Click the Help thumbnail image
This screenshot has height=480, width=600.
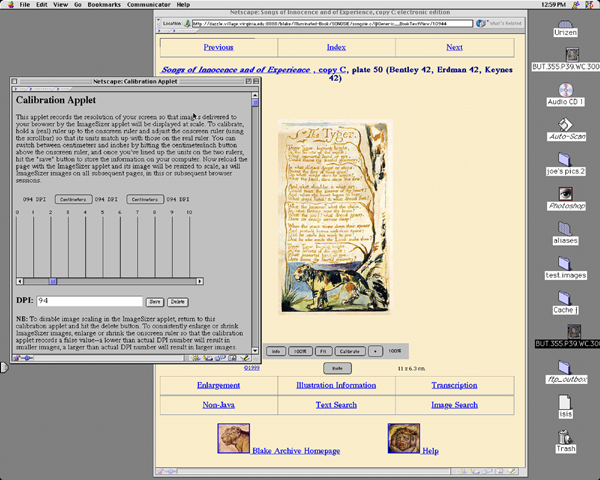(404, 438)
